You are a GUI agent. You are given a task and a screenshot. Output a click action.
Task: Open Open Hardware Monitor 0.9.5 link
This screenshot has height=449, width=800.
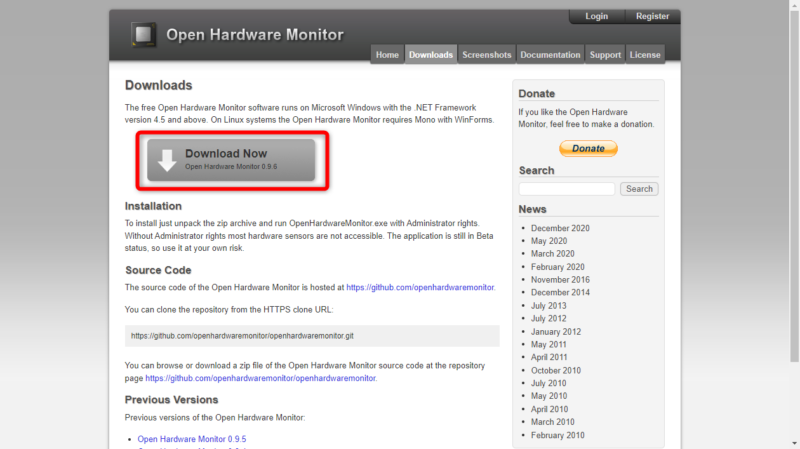[192, 439]
